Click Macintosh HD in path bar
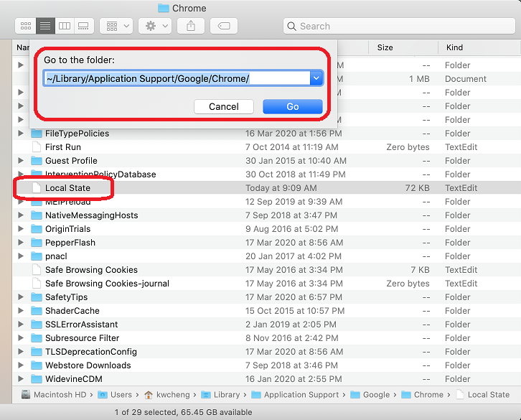521x420 pixels. (x=54, y=395)
